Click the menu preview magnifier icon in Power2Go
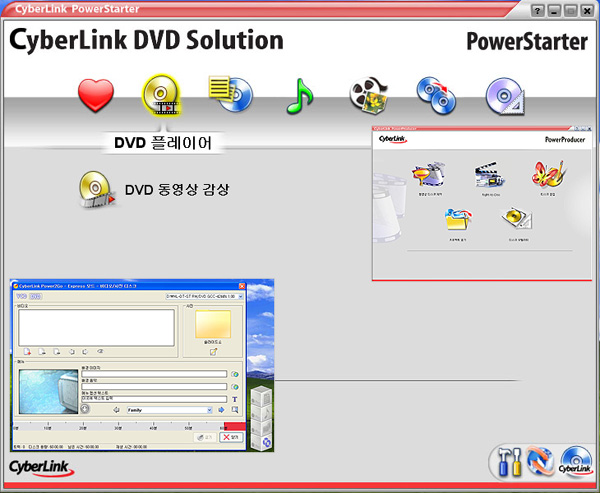 coord(235,410)
